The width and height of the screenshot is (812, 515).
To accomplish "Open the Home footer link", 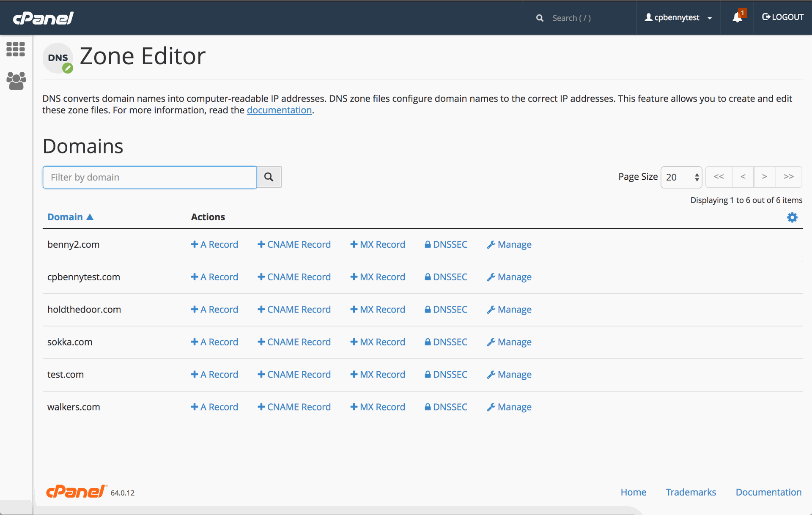I will [x=633, y=492].
